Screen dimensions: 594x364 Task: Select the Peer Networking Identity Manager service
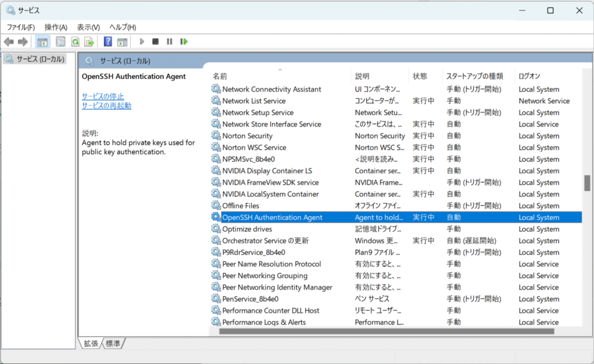[277, 287]
